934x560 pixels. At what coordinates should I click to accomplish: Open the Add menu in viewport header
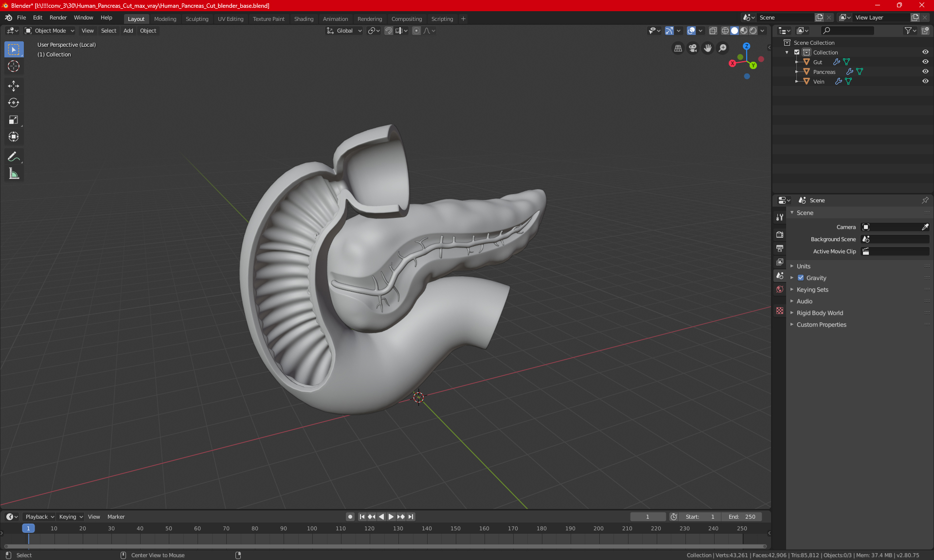click(128, 31)
